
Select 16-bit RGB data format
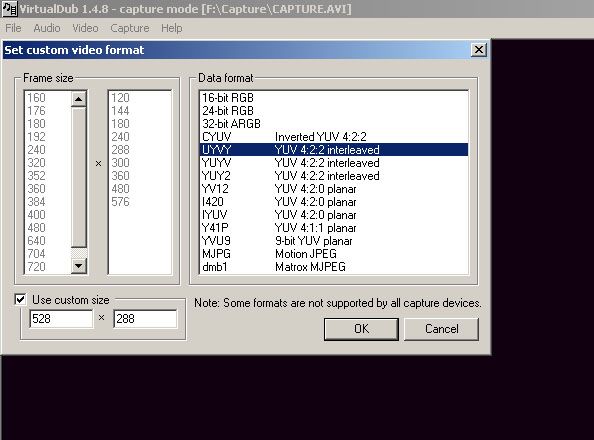pos(334,98)
